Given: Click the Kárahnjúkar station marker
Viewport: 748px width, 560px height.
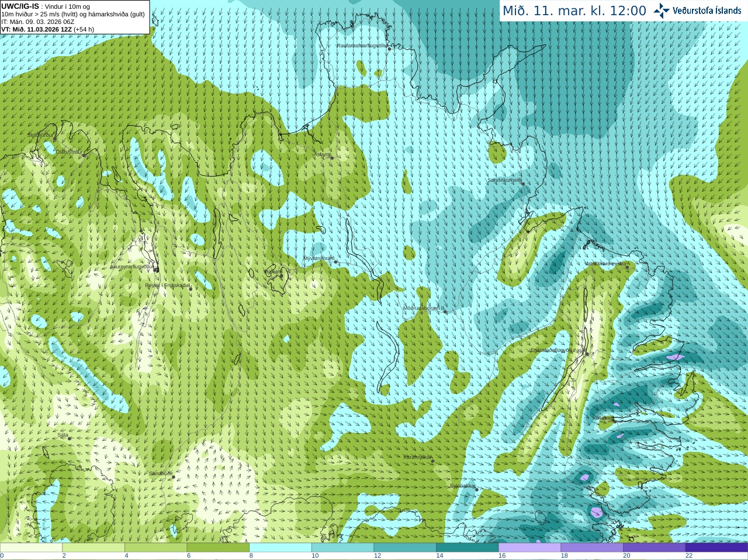Looking at the screenshot, I should [x=432, y=461].
